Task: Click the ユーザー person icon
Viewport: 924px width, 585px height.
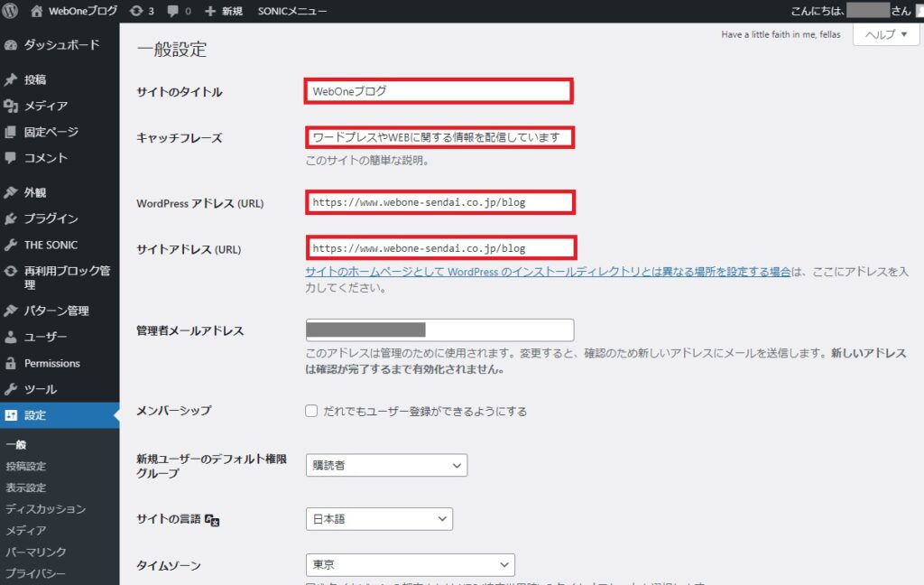Action: click(x=11, y=337)
